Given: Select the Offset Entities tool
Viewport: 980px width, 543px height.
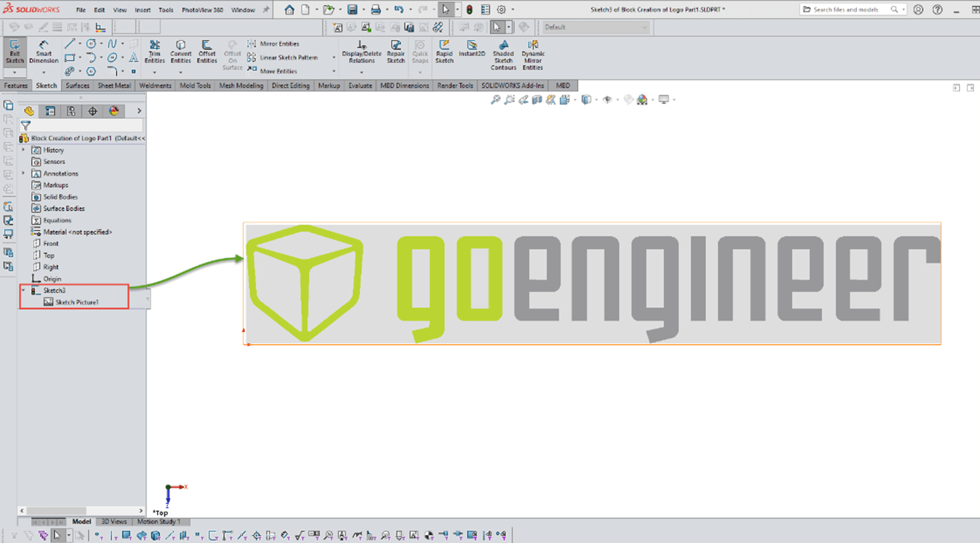Looking at the screenshot, I should [x=207, y=52].
